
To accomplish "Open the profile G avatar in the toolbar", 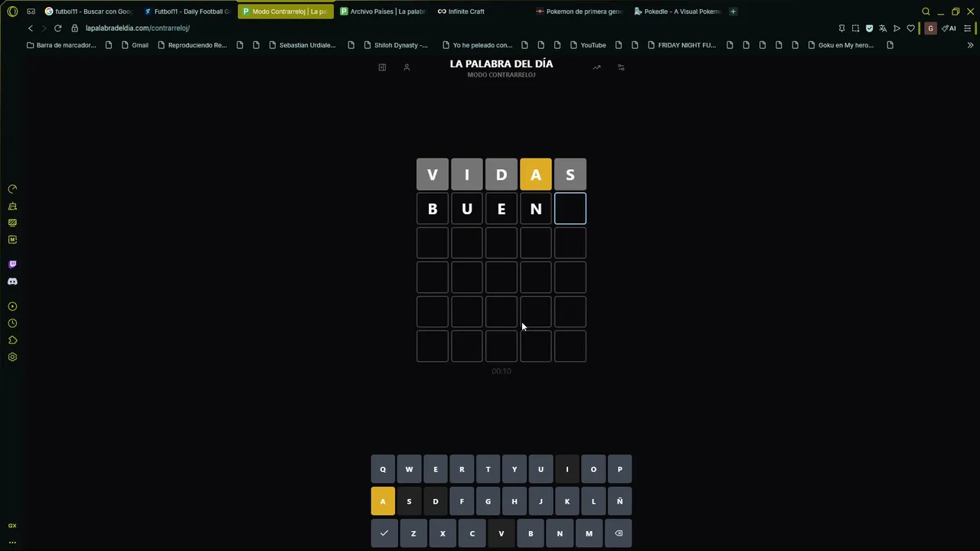I will coord(930,28).
